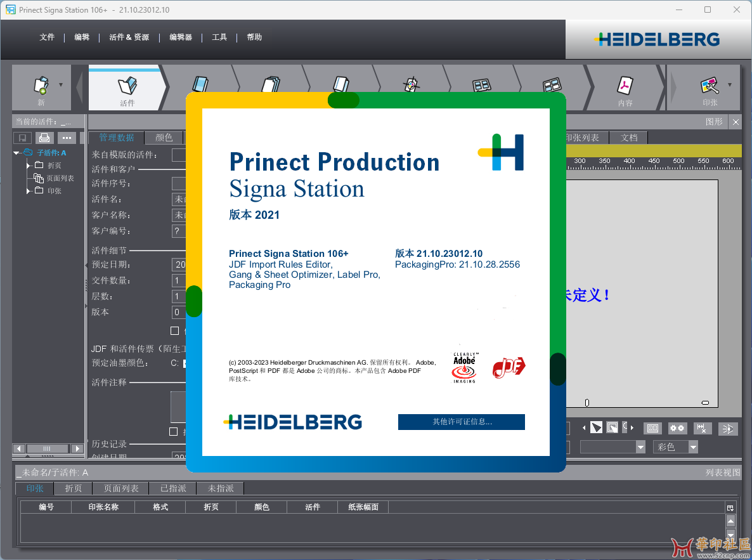
Task: Click right arrow of tree horizontal scrollbar
Action: (x=77, y=448)
